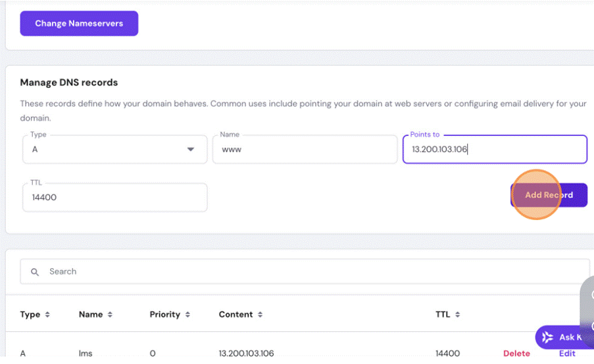Edit the lms A record
The image size is (594, 364).
tap(567, 353)
